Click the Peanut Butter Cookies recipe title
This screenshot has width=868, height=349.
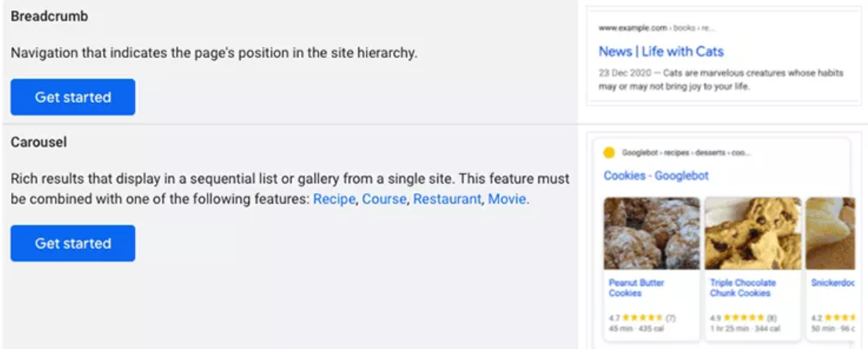tap(636, 288)
